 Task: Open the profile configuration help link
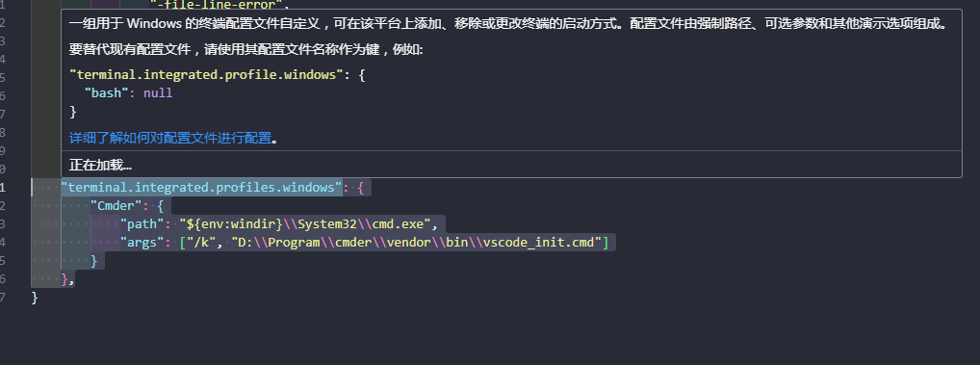(170, 138)
